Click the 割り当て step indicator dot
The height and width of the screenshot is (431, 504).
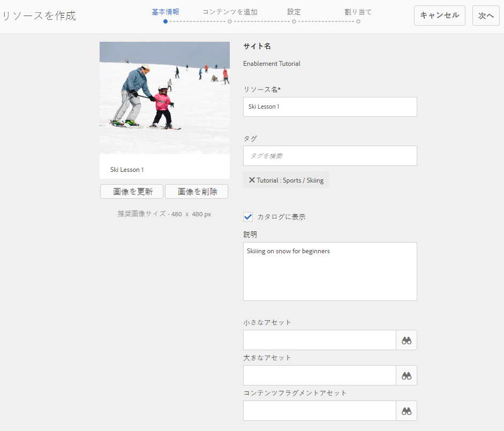[358, 21]
